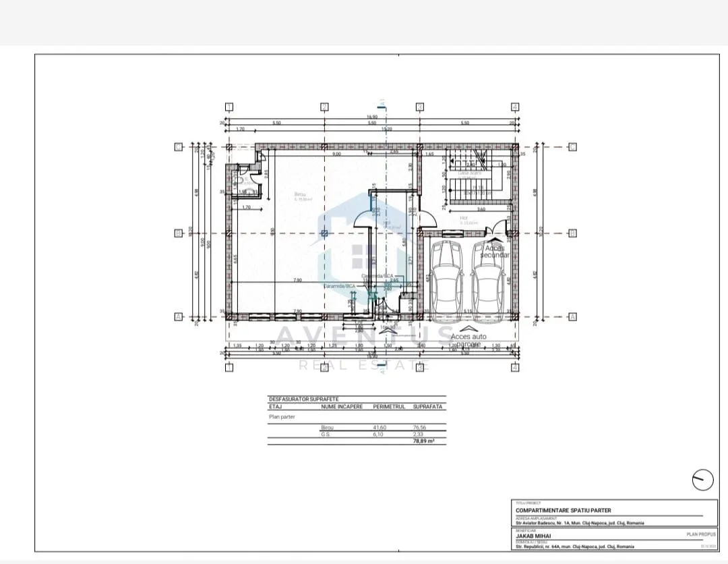Click the north arrow compass symbol
This screenshot has width=728, height=564.
point(702,480)
